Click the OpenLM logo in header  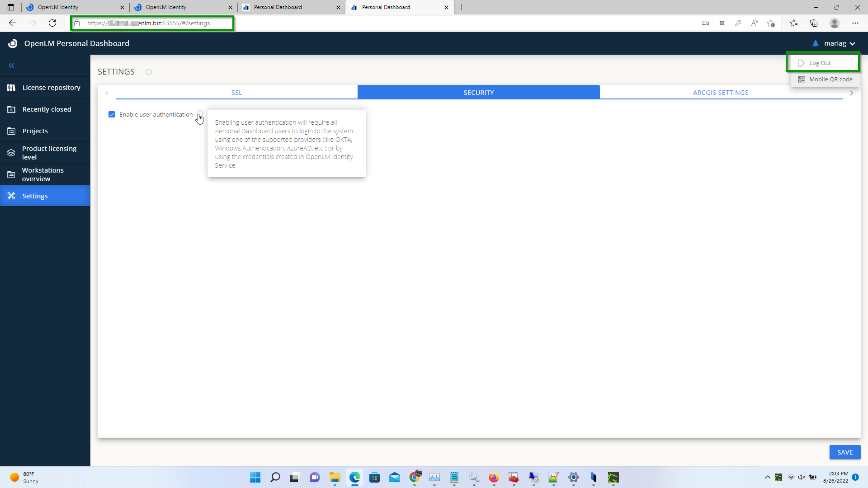coord(13,43)
